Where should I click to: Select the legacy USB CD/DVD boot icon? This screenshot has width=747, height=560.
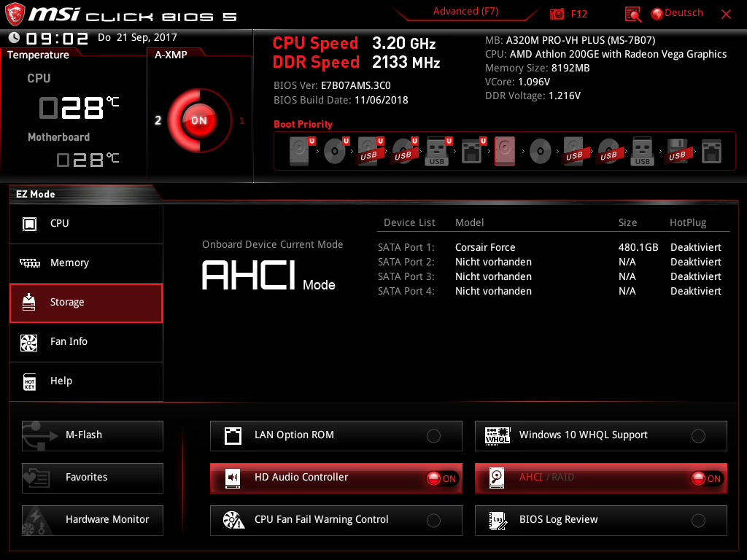tap(608, 152)
